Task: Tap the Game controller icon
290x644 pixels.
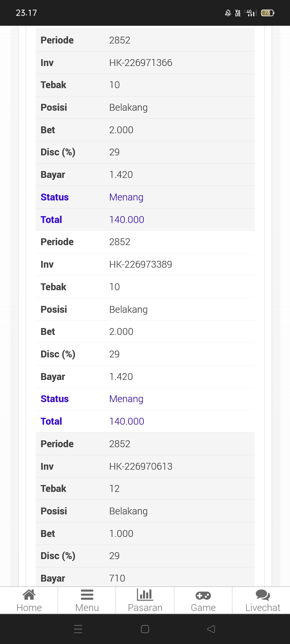Action: (203, 595)
